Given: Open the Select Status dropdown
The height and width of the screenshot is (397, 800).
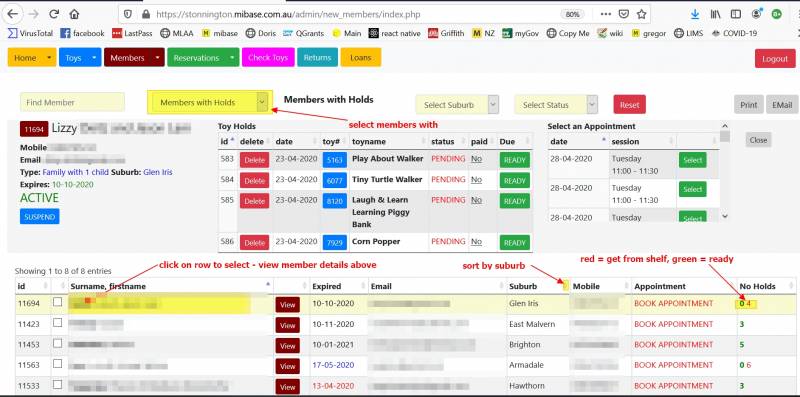Looking at the screenshot, I should [x=556, y=105].
